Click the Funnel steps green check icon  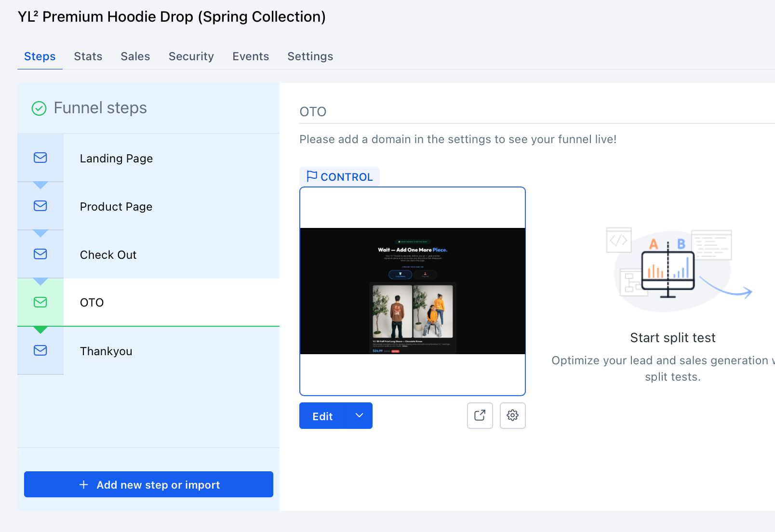[39, 108]
